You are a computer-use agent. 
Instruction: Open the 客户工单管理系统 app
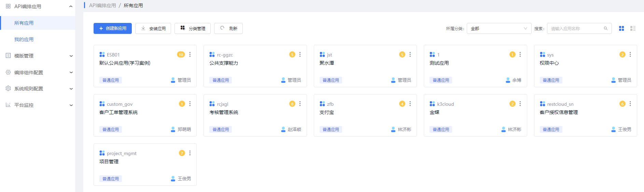point(118,112)
